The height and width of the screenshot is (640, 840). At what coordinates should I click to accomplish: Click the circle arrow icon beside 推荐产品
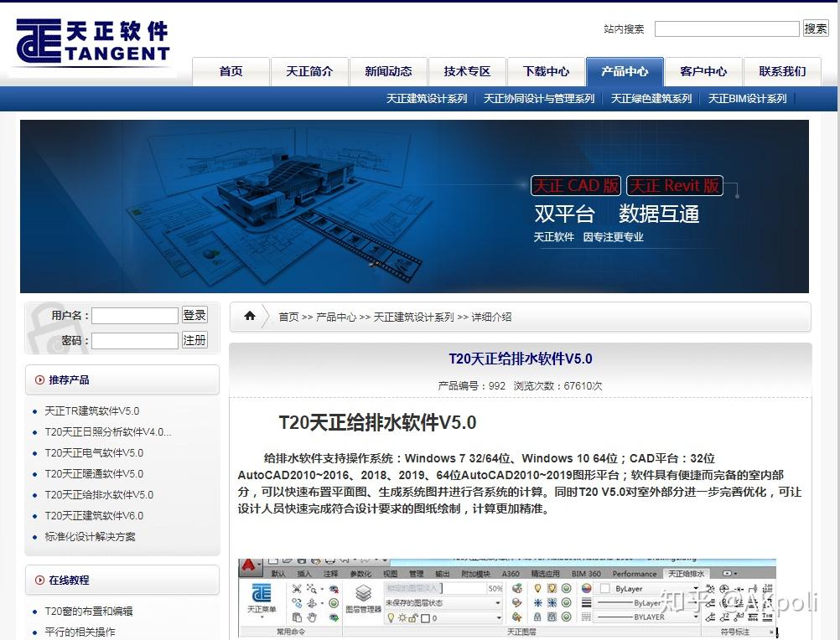(39, 380)
